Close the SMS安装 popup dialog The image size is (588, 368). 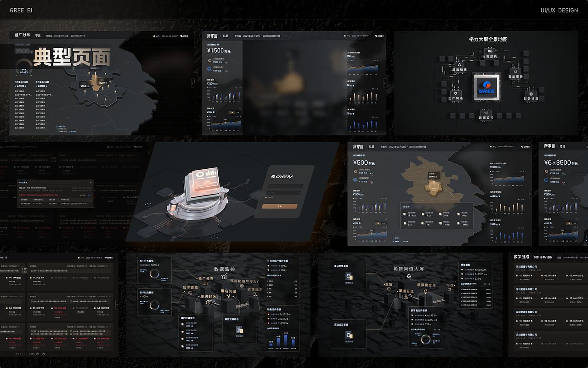(x=91, y=182)
